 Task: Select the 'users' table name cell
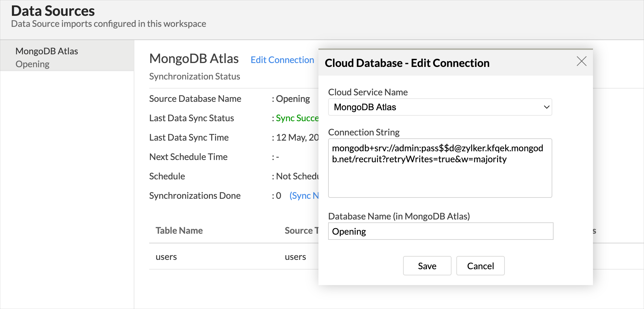(166, 257)
